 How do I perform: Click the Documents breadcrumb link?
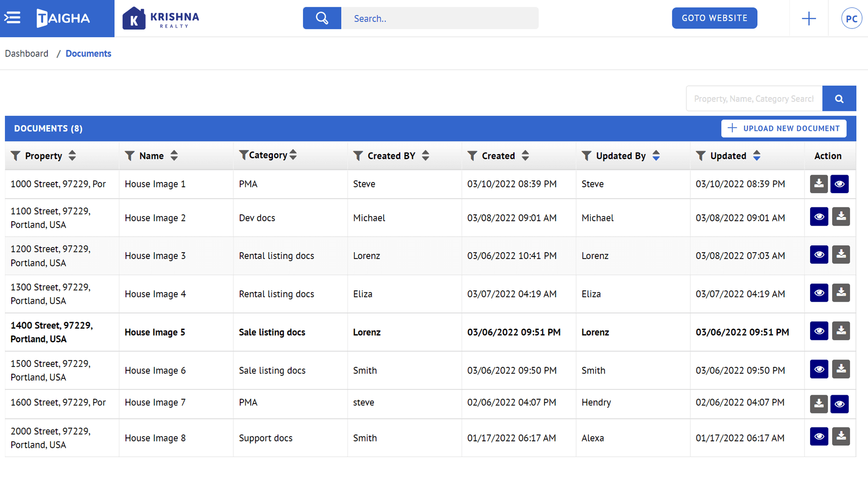coord(88,53)
